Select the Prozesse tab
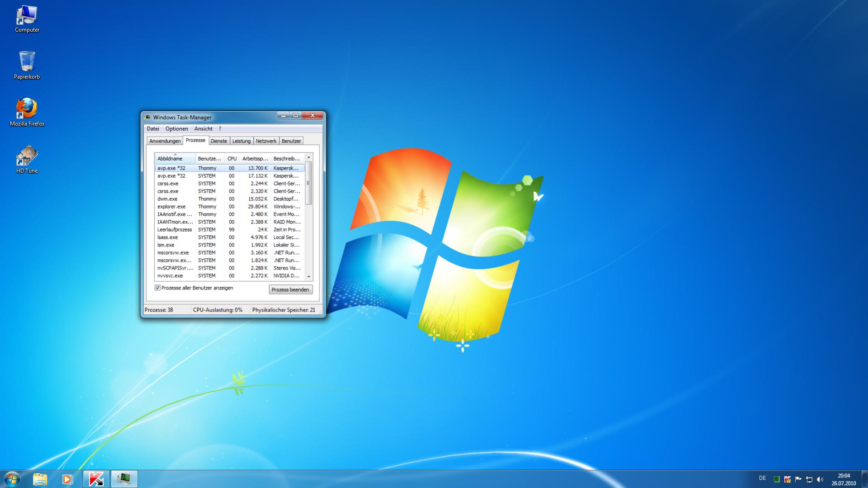 coord(195,140)
